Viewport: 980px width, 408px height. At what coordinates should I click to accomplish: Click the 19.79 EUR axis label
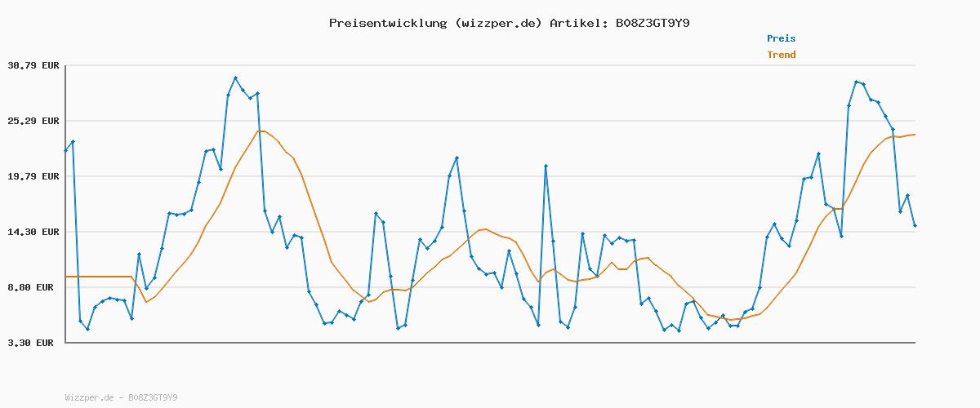pyautogui.click(x=33, y=176)
